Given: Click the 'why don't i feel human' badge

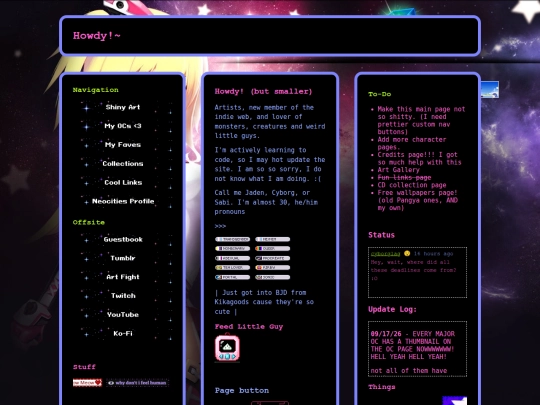Looking at the screenshot, I should (x=137, y=383).
